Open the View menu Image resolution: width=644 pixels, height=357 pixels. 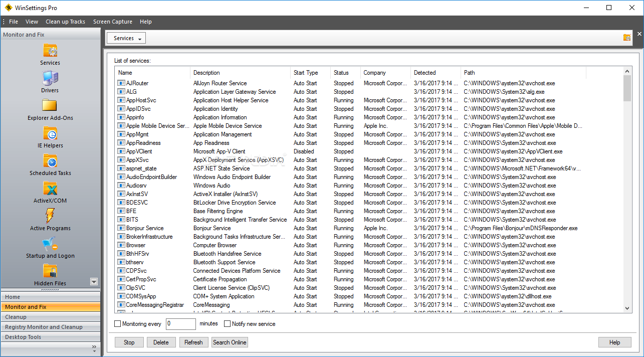[x=32, y=22]
